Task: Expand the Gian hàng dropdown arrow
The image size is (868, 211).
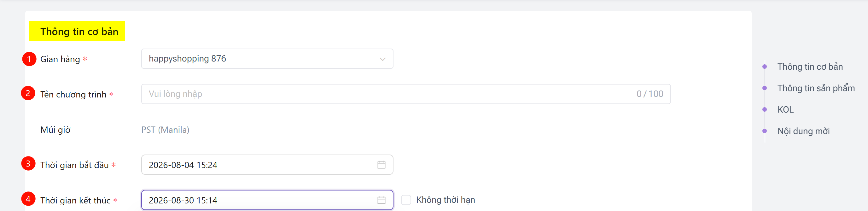Action: [x=382, y=59]
